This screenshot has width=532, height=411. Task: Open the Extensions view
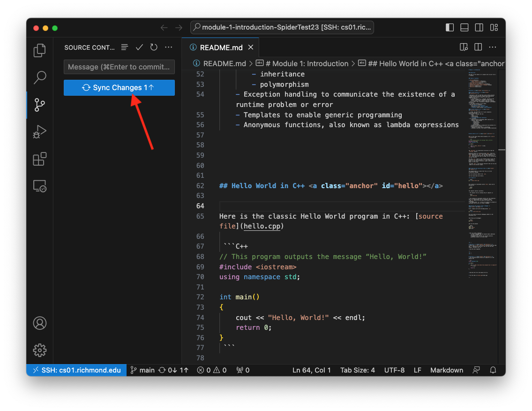pyautogui.click(x=40, y=159)
